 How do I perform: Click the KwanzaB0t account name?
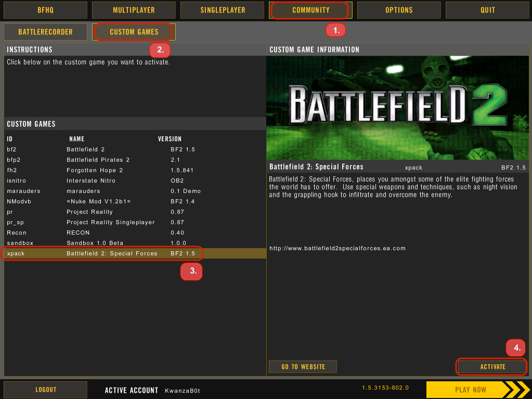point(182,391)
